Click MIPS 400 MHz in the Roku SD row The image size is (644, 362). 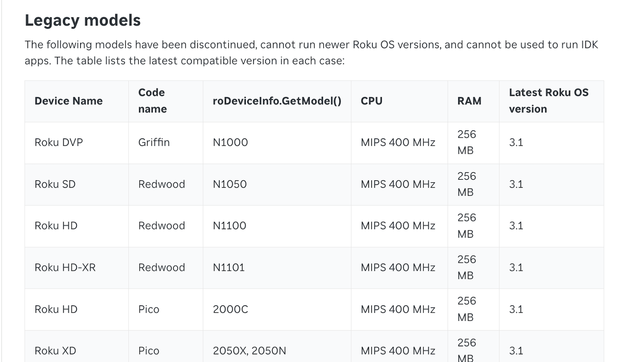[398, 184]
